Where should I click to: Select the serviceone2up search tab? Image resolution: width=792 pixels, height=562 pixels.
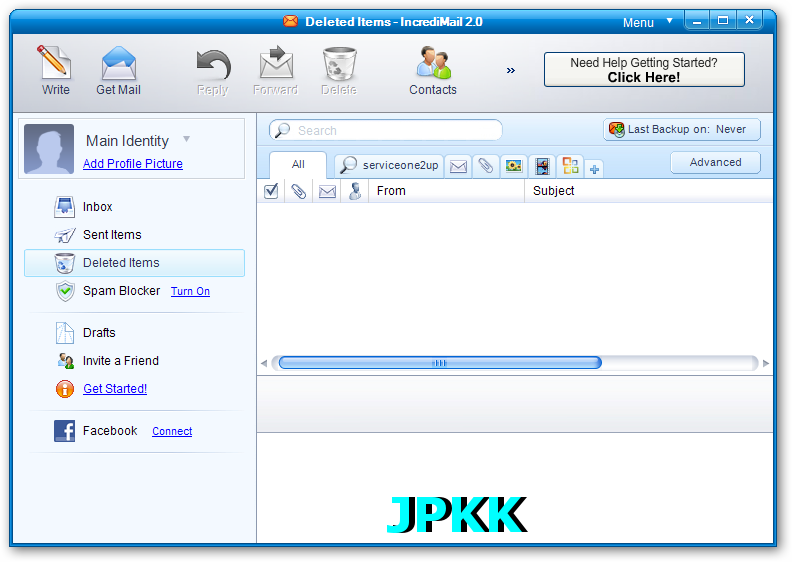[389, 165]
